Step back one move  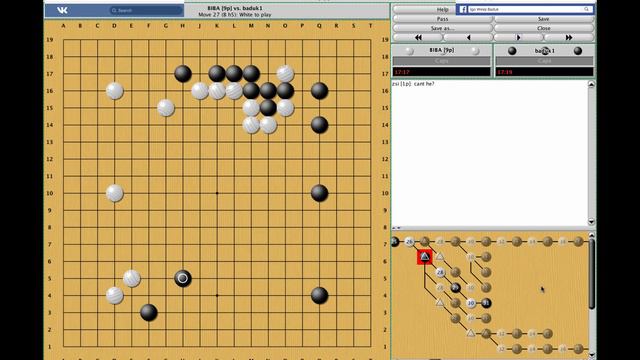(468, 38)
